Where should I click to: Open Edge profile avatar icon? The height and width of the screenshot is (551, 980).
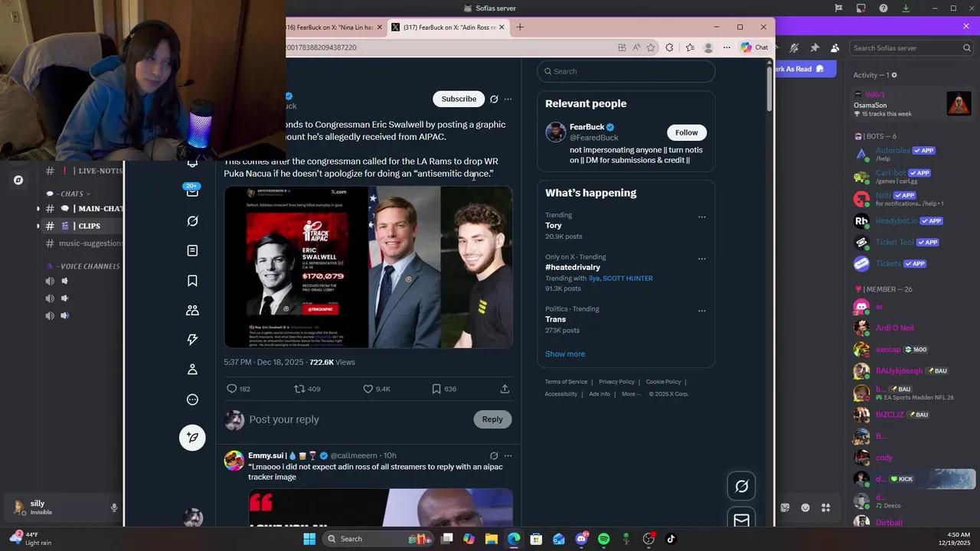coord(708,47)
